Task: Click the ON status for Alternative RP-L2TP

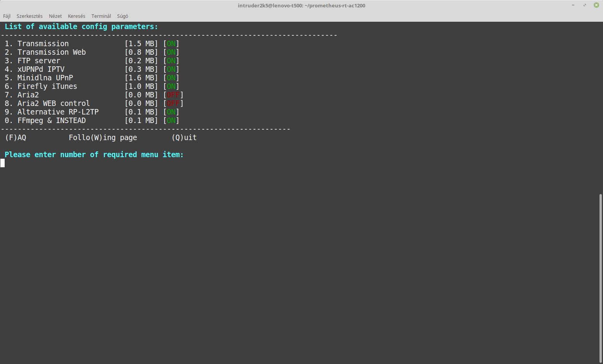Action: [171, 112]
